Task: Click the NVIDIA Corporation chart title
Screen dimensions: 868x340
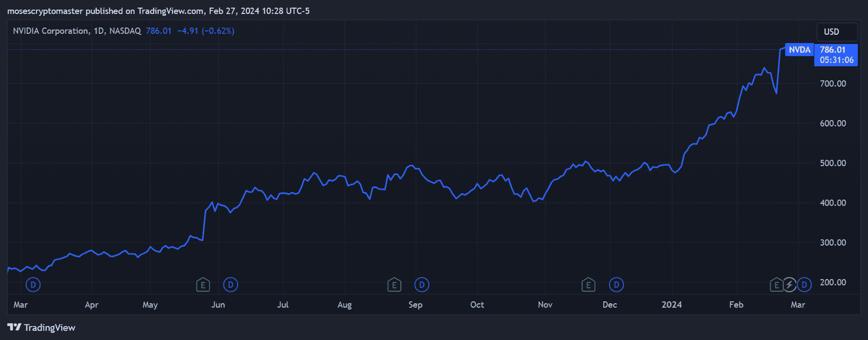Action: (50, 31)
